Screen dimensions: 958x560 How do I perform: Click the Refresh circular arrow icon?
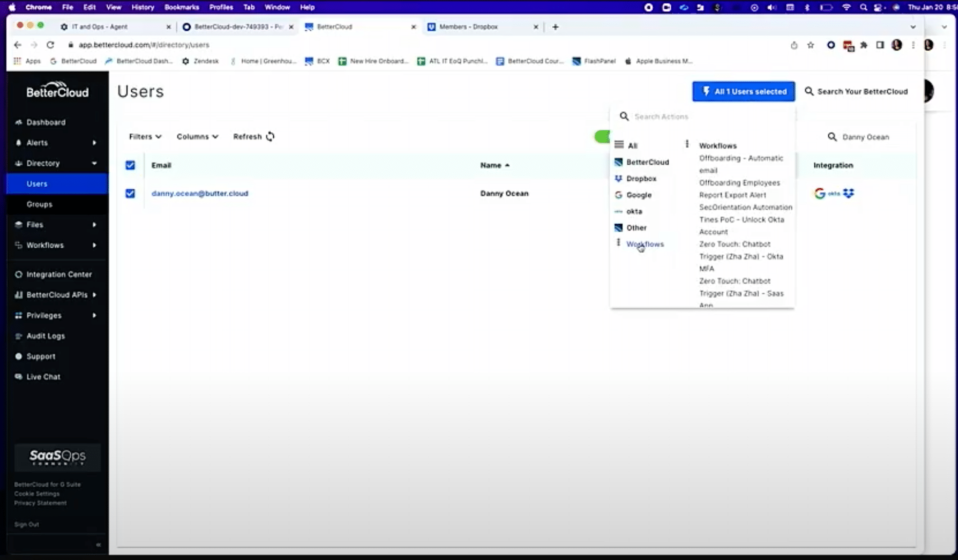click(x=270, y=136)
